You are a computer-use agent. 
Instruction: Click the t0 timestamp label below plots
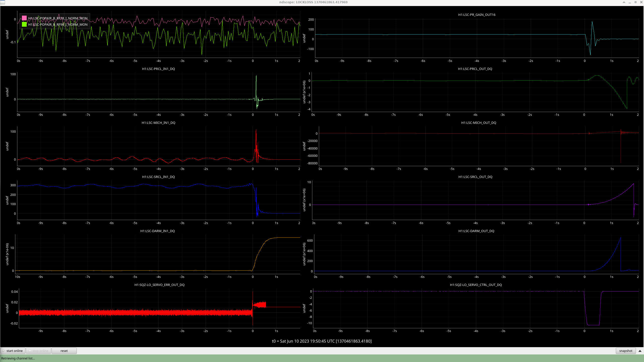pyautogui.click(x=322, y=341)
